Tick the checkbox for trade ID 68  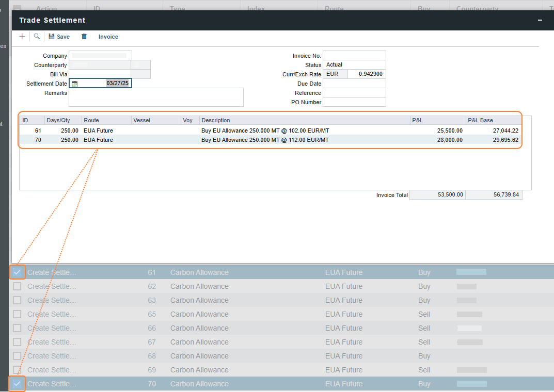click(x=17, y=356)
